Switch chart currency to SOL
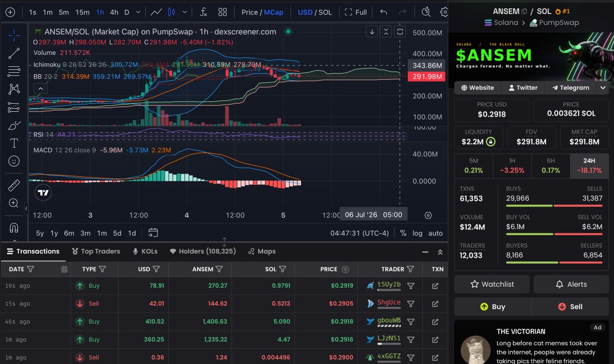 click(325, 12)
